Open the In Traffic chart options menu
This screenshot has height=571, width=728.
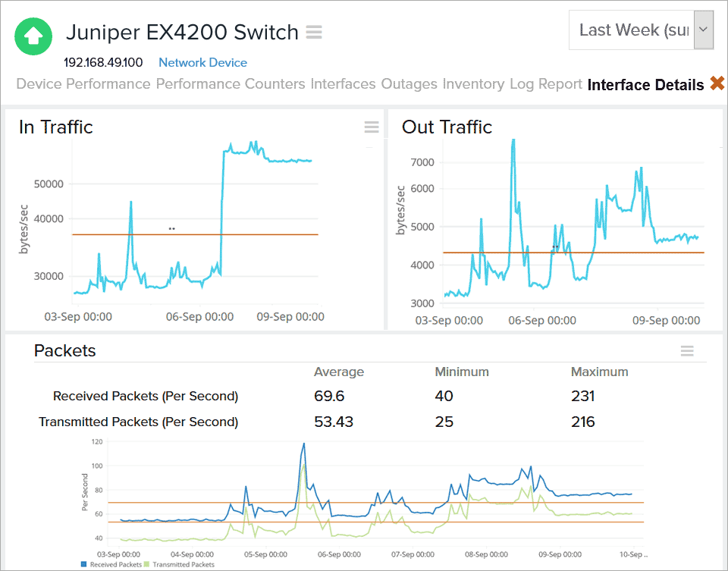coord(371,127)
